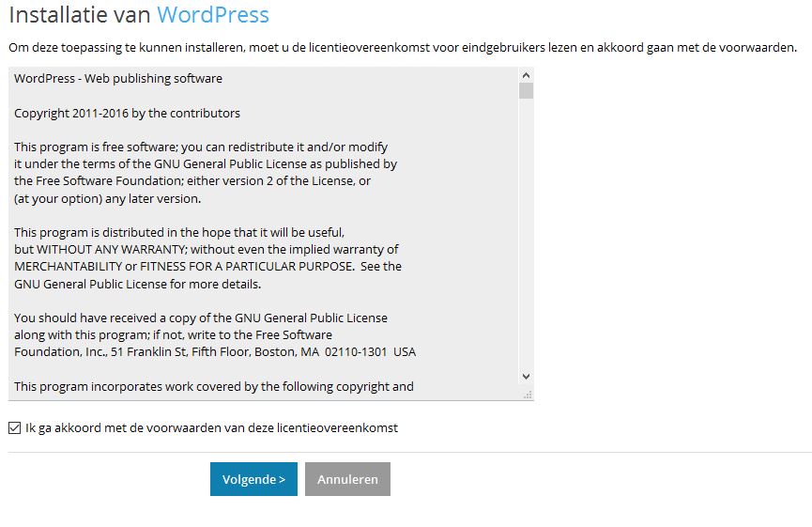Click the 'Foundation, Inc., 51 Franklin St' line
Image resolution: width=812 pixels, height=527 pixels.
(214, 352)
